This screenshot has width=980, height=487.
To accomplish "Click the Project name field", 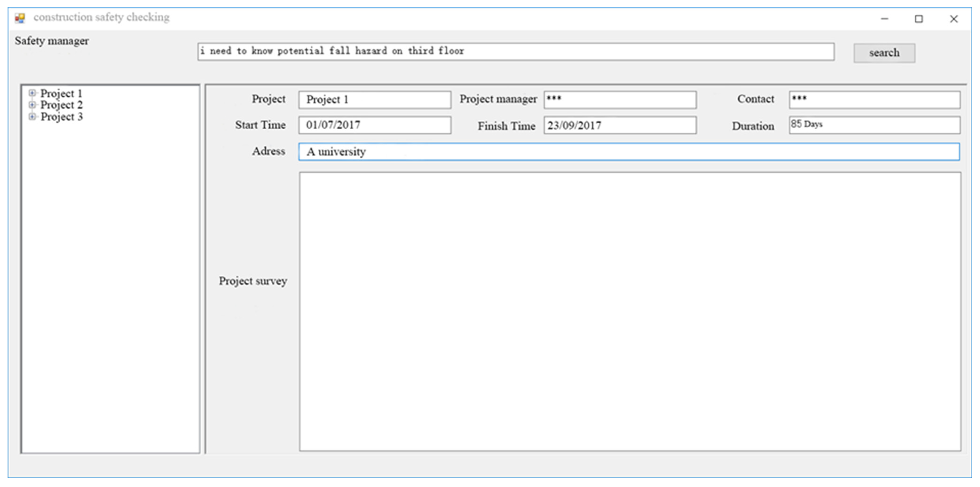I will point(375,100).
